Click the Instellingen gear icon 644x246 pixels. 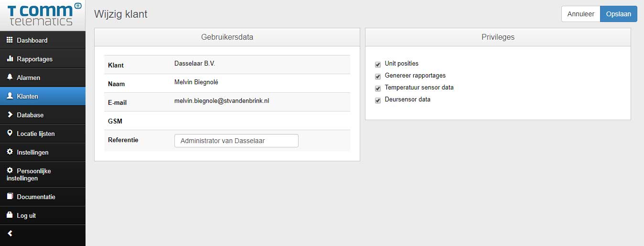[10, 152]
